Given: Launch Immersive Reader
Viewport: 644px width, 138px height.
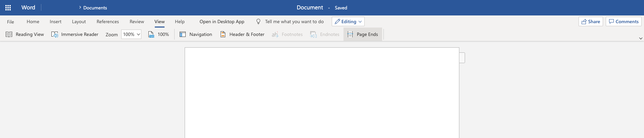Looking at the screenshot, I should (x=75, y=34).
